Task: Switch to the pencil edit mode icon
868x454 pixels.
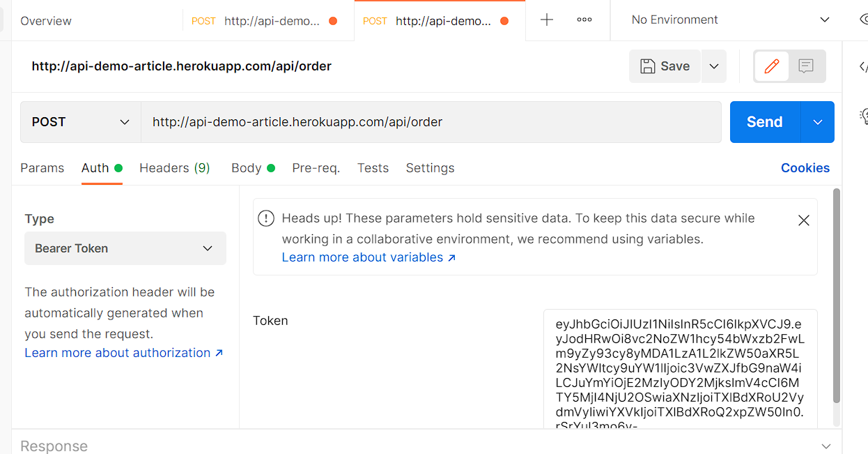Action: pyautogui.click(x=772, y=66)
